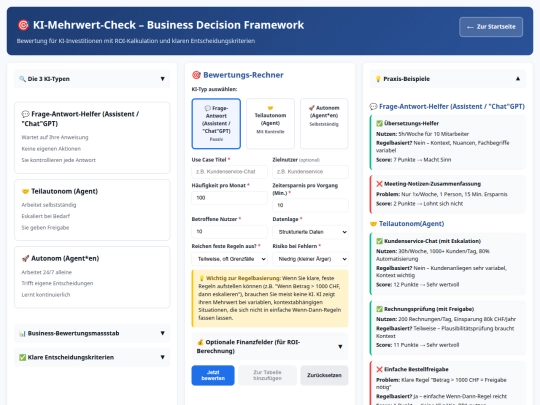Click the magnifier icon beside Die 3 KI-Typen

[22, 79]
